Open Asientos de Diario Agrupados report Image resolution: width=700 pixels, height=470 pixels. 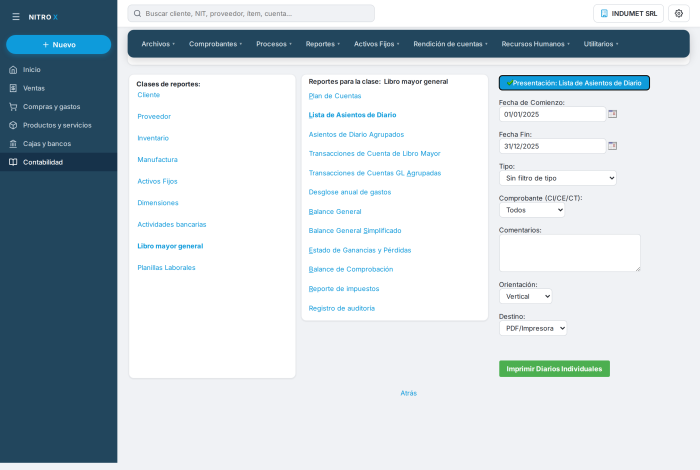(x=356, y=134)
